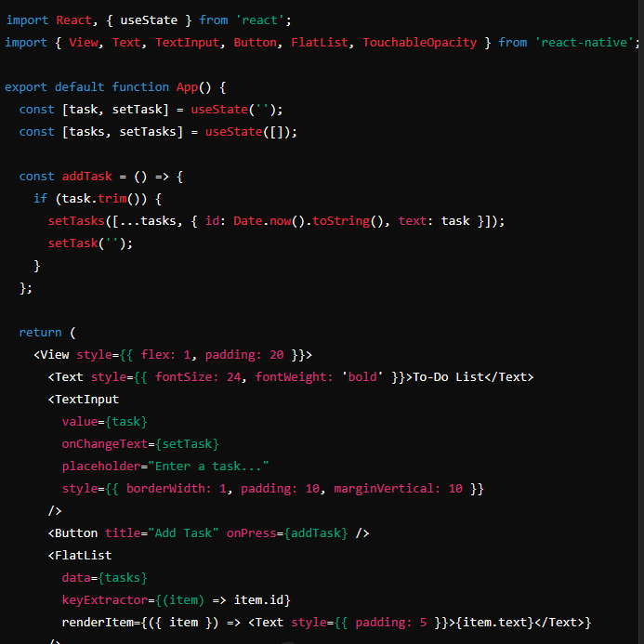Click the opening '<TextInput' tag
This screenshot has height=644, width=644.
[x=84, y=400]
